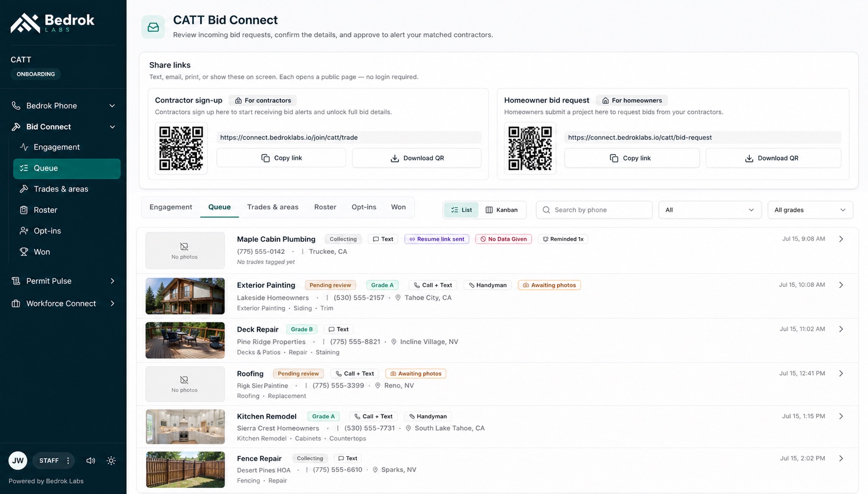The width and height of the screenshot is (868, 494).
Task: Click the location pin beside Tahoe City, CA
Action: click(398, 298)
